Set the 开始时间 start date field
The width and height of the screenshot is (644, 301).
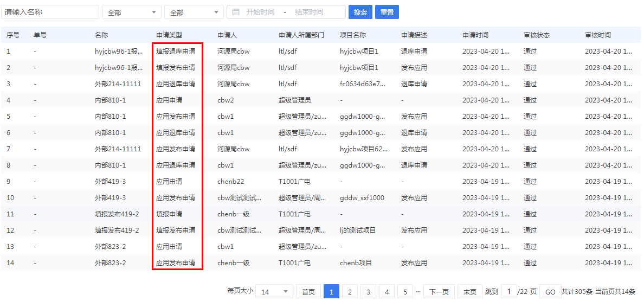[x=260, y=12]
